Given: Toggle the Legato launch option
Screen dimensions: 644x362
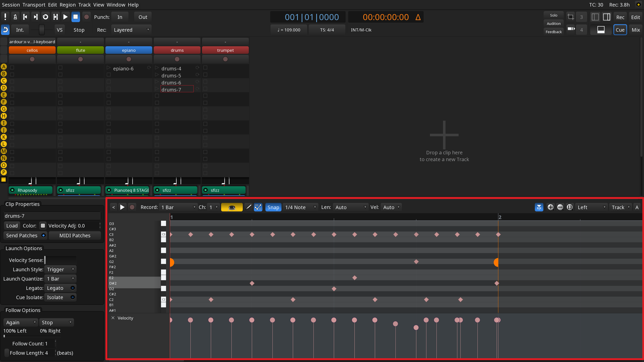Looking at the screenshot, I should click(60, 288).
